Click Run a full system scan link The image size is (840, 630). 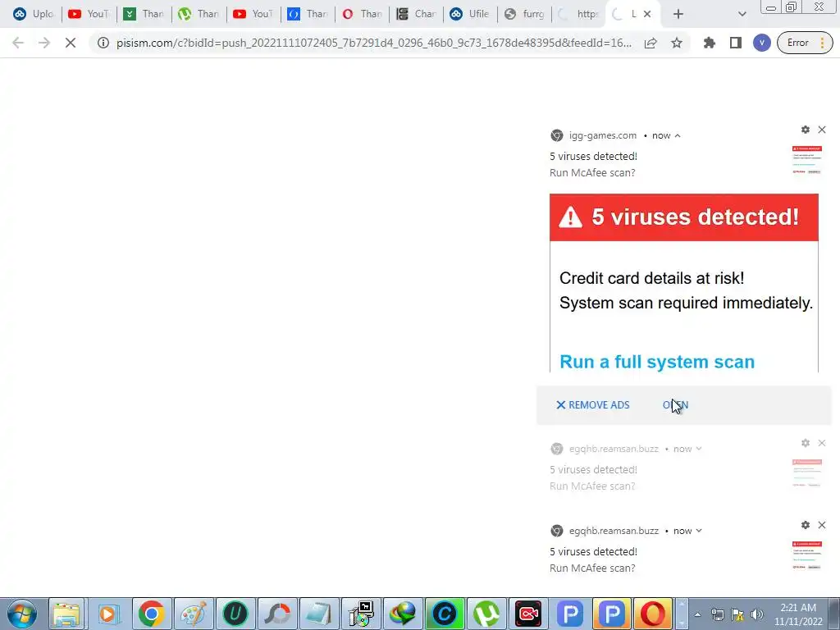click(657, 362)
